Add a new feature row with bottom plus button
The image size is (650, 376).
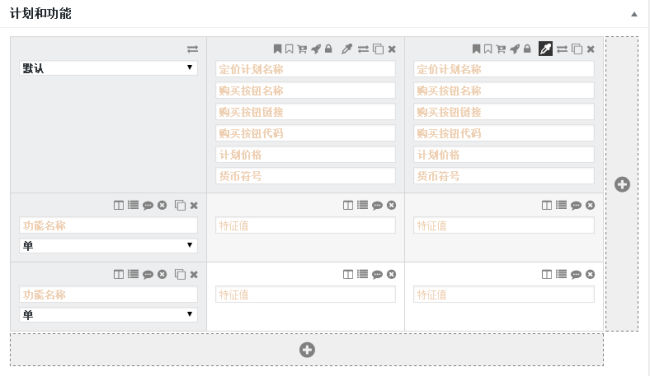(307, 349)
